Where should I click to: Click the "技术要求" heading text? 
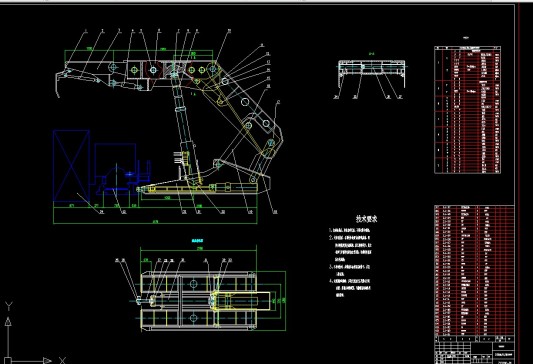pos(366,219)
